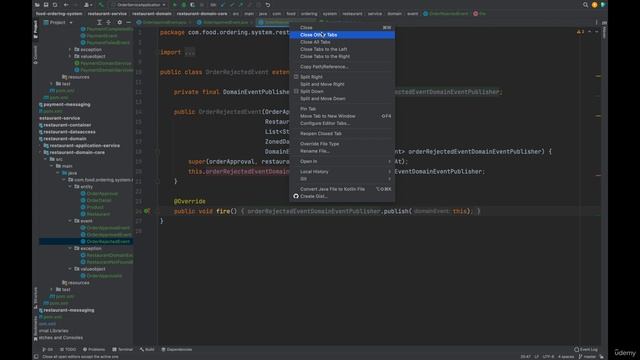640x360 pixels.
Task: Expand the Local History submenu
Action: [342, 171]
